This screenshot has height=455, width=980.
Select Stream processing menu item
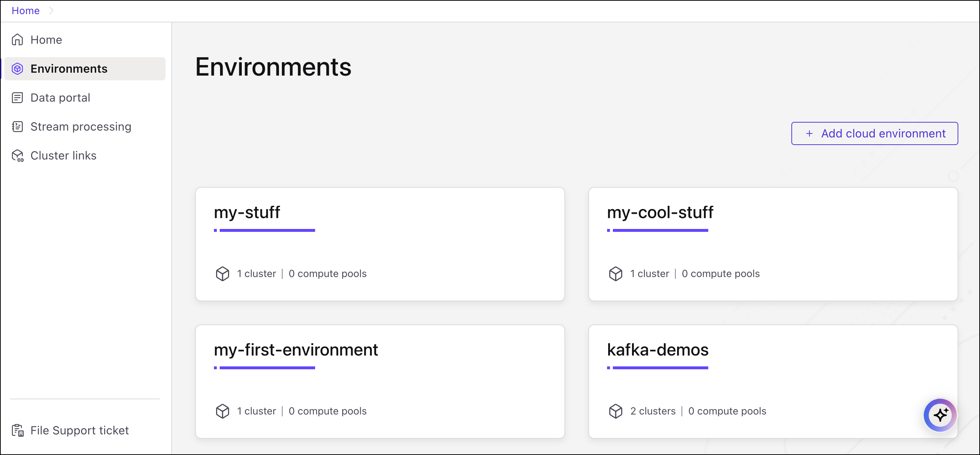[81, 127]
